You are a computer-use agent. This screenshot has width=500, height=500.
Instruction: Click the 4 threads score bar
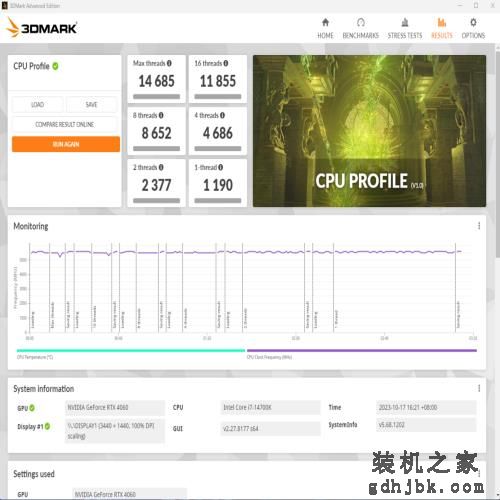[218, 149]
